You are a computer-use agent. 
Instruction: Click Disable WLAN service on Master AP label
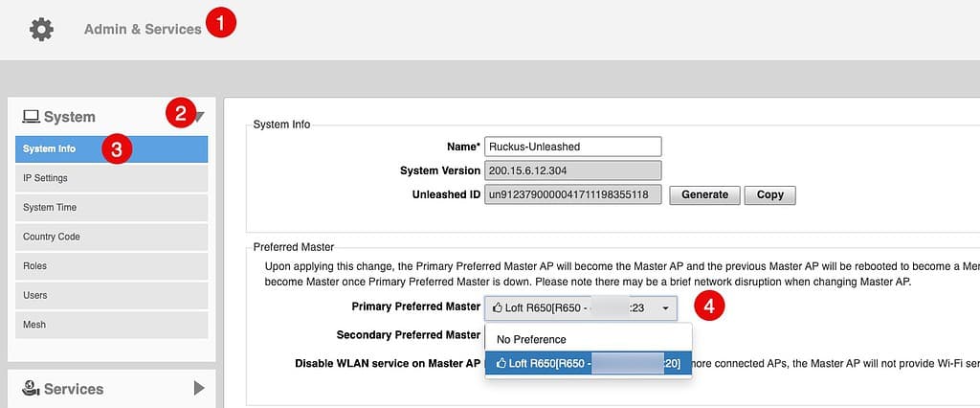(388, 364)
